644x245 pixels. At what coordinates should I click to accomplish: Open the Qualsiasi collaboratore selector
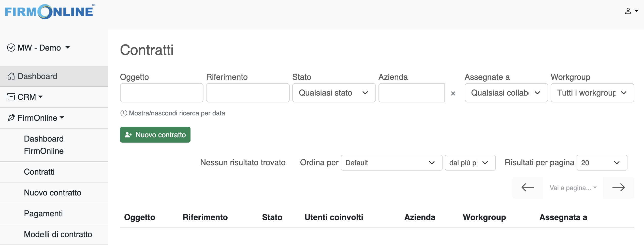click(506, 93)
